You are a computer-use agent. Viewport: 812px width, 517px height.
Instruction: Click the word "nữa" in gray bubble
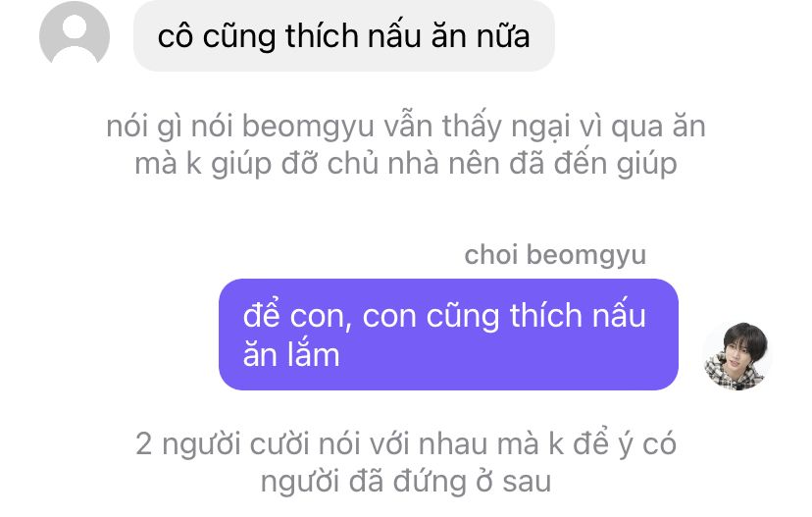click(x=503, y=36)
